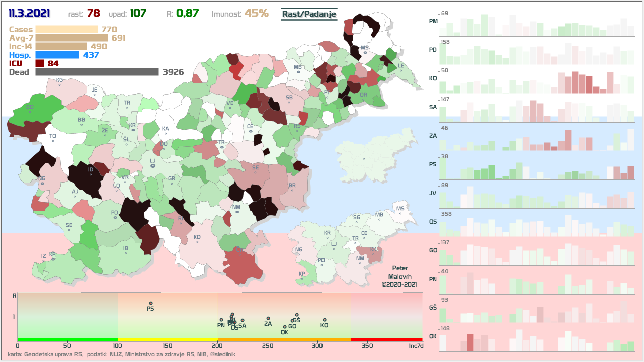
Task: Click the dark red ICU bar
Action: (40, 63)
